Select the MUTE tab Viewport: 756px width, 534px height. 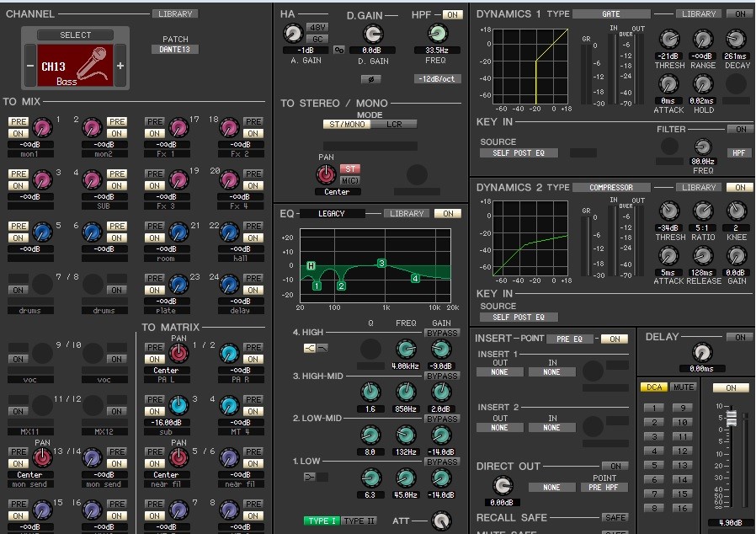tap(684, 387)
